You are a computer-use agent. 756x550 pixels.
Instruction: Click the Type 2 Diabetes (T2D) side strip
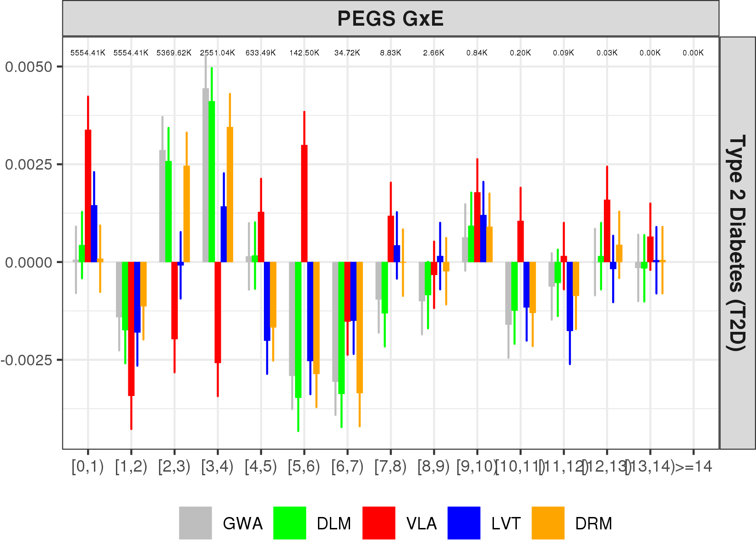[737, 243]
